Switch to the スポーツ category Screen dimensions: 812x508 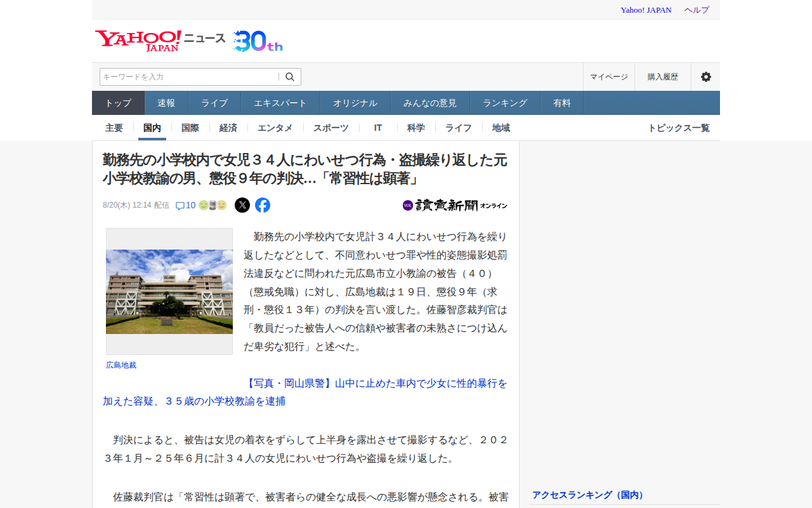[331, 128]
